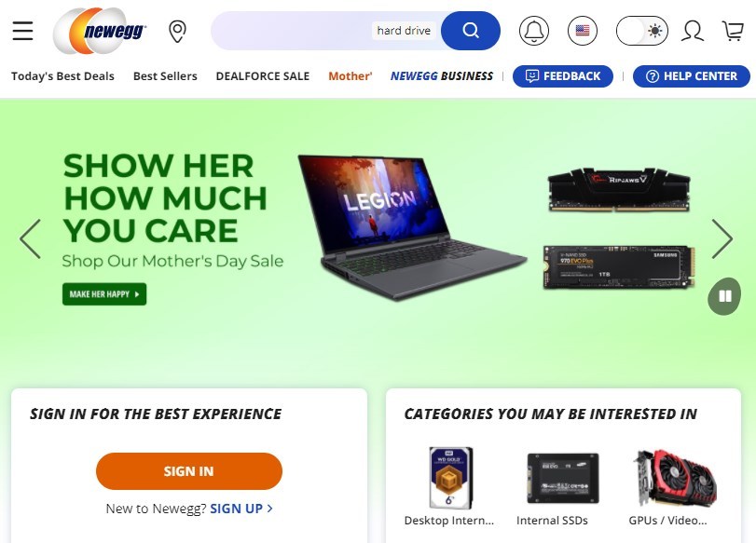Open the US flag country selector

[x=583, y=31]
